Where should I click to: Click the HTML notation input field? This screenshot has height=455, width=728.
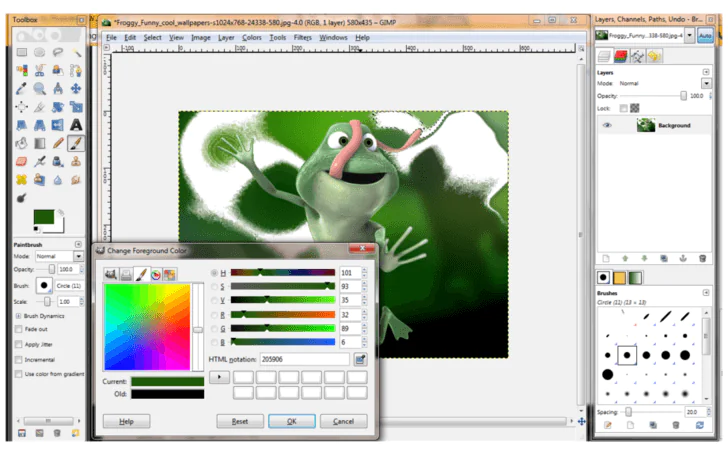(304, 358)
